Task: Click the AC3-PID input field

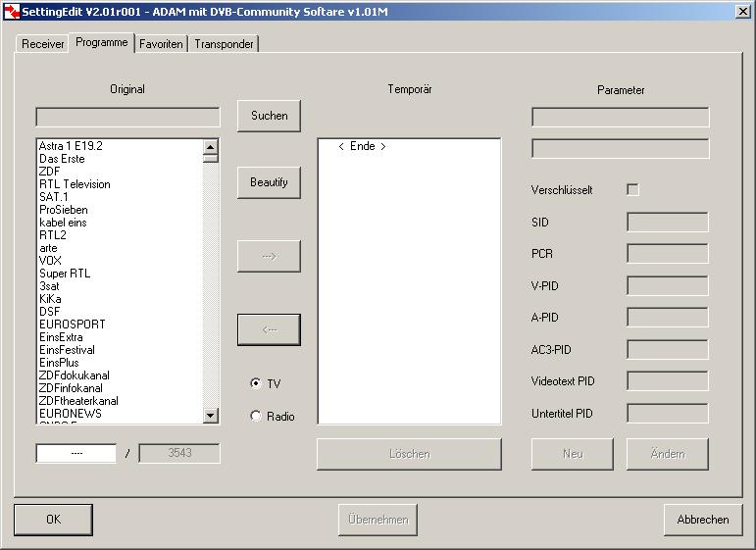Action: 668,349
